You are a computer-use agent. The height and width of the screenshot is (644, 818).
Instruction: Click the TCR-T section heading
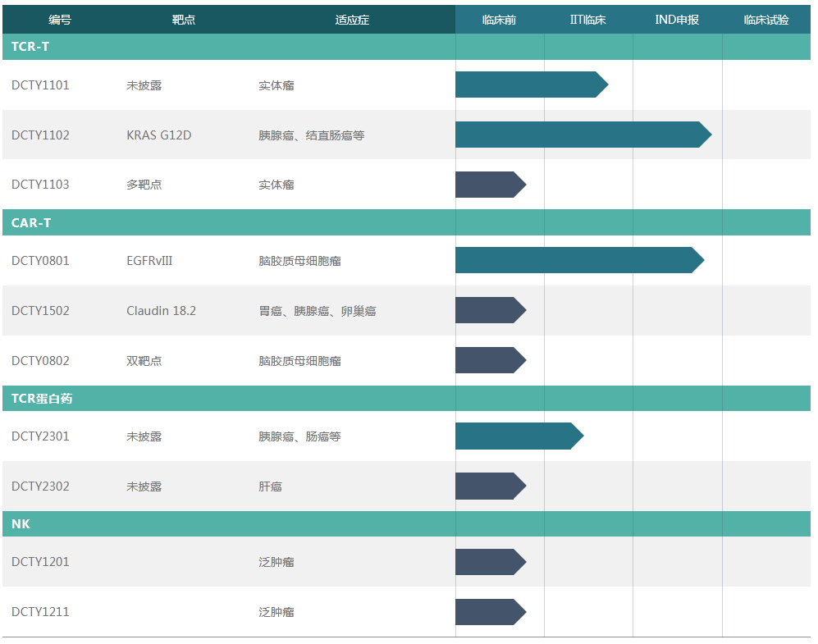pos(30,47)
